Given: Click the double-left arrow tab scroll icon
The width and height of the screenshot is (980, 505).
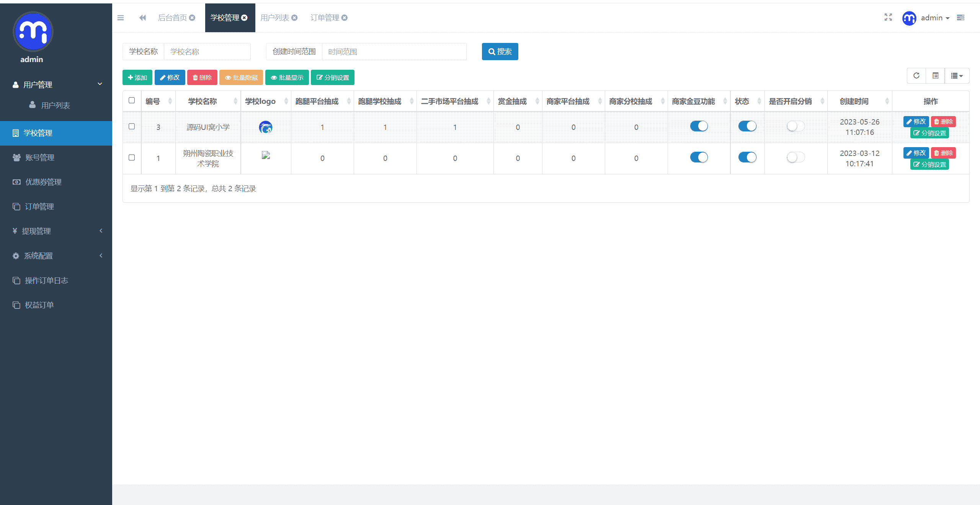Looking at the screenshot, I should [142, 18].
